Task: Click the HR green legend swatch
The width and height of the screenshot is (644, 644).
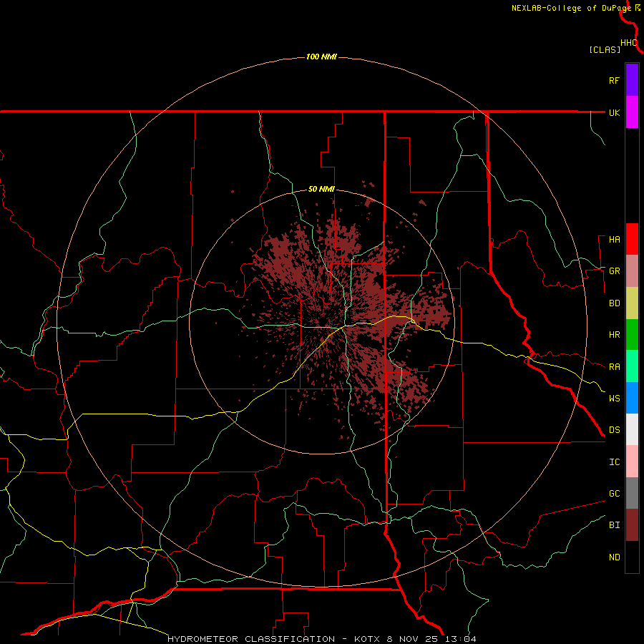Action: [x=632, y=335]
